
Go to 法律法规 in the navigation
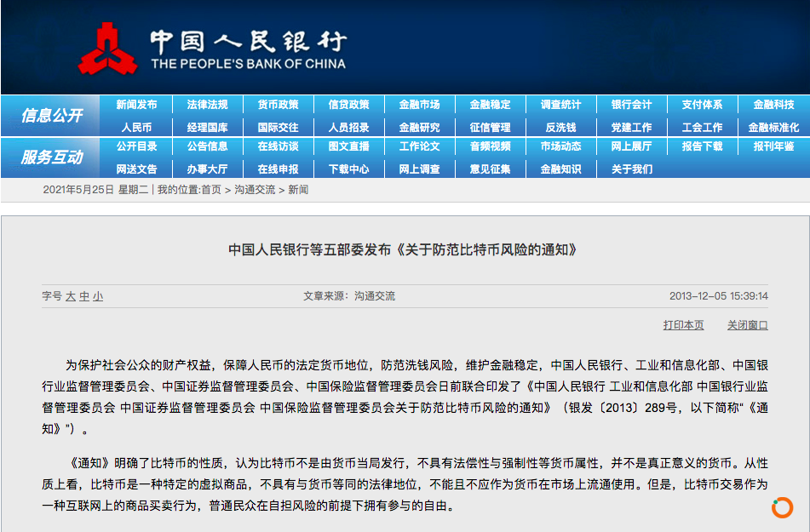pyautogui.click(x=207, y=105)
